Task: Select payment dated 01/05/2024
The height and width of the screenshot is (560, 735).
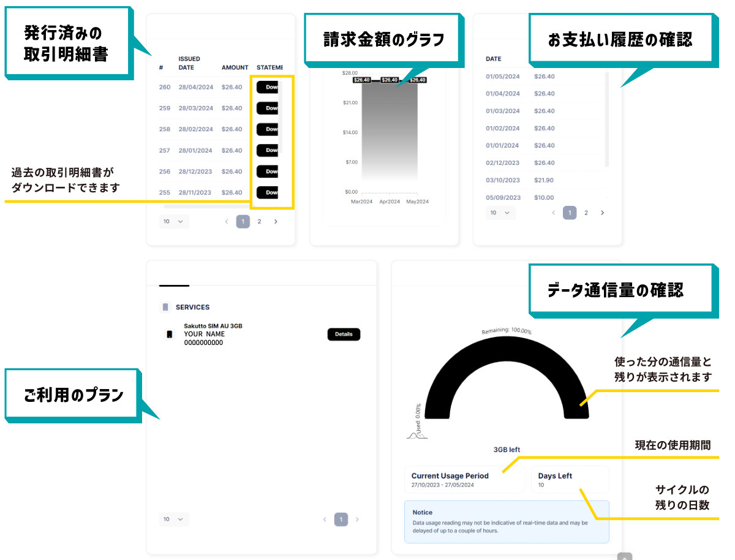Action: 503,77
